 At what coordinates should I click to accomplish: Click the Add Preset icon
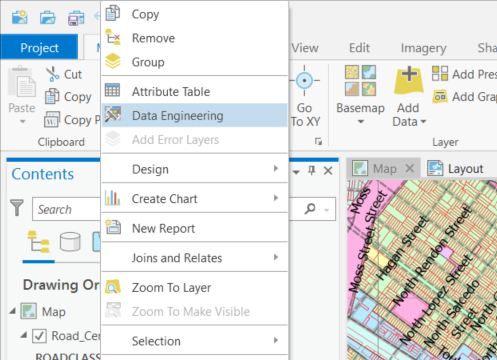click(x=440, y=73)
